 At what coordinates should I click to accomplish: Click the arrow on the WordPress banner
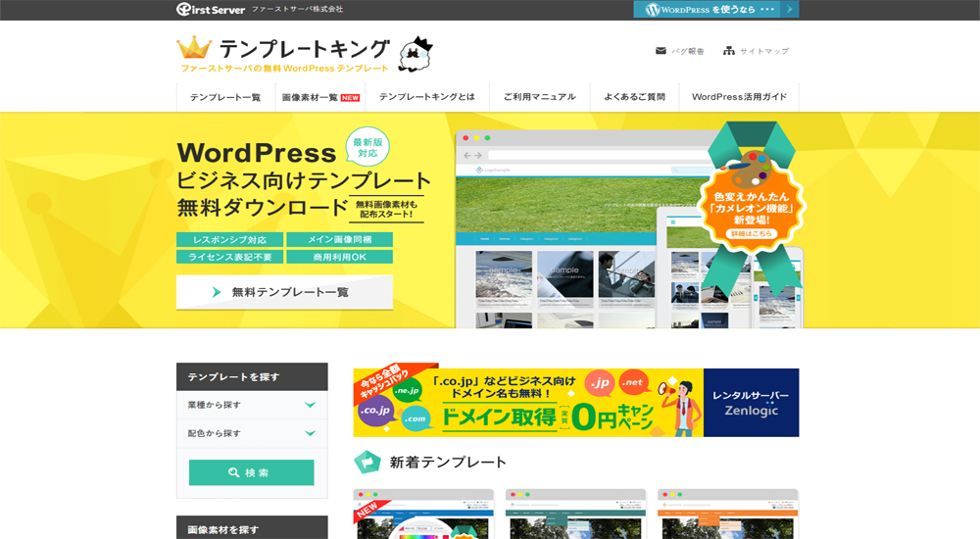pos(789,10)
